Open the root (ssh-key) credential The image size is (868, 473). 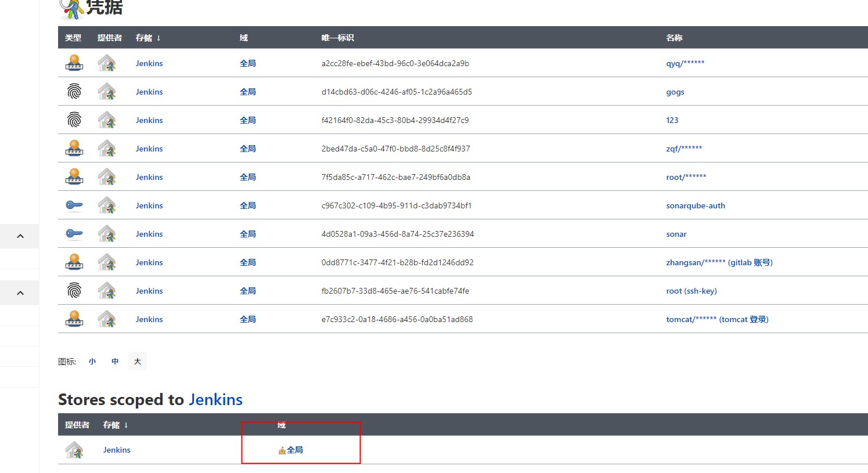click(x=691, y=291)
